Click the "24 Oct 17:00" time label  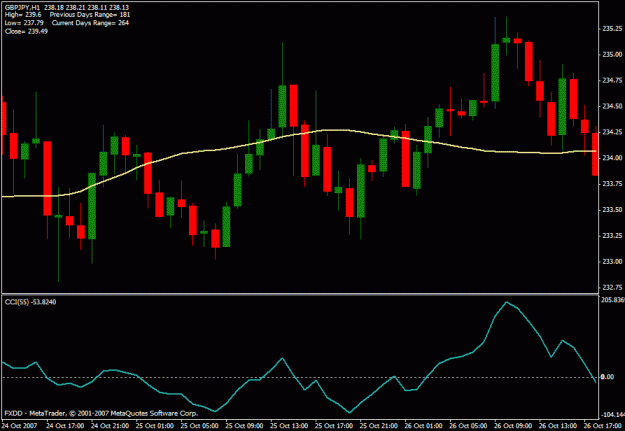point(65,426)
